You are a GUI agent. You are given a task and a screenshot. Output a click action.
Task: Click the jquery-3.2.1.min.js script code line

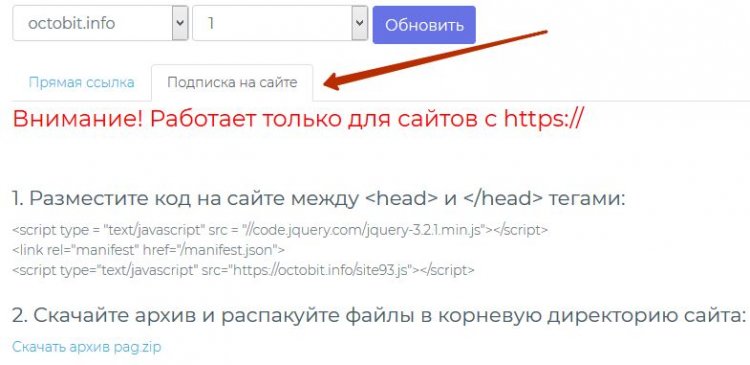[280, 230]
